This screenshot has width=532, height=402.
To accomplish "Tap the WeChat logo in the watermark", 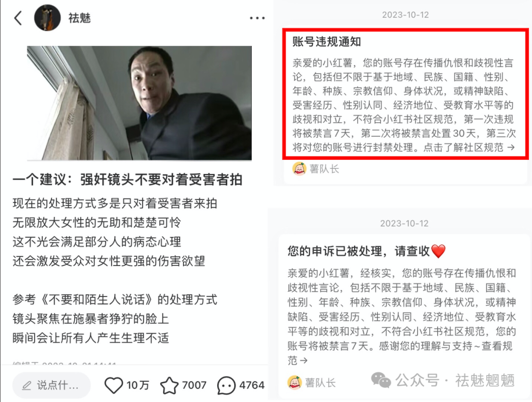I will 381,380.
